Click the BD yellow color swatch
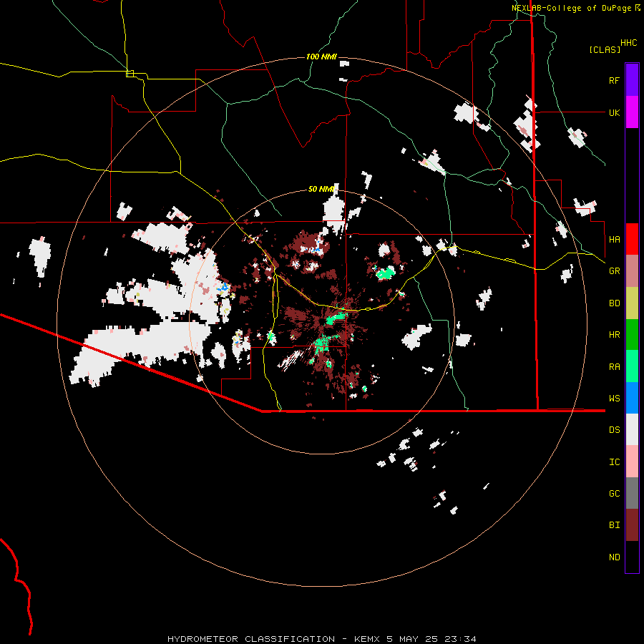 (632, 303)
